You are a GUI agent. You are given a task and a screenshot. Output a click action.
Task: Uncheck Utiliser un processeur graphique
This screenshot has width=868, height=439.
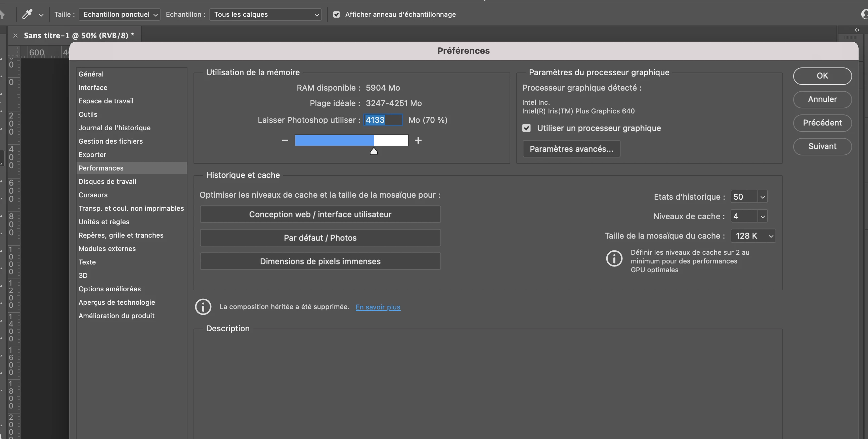(526, 128)
